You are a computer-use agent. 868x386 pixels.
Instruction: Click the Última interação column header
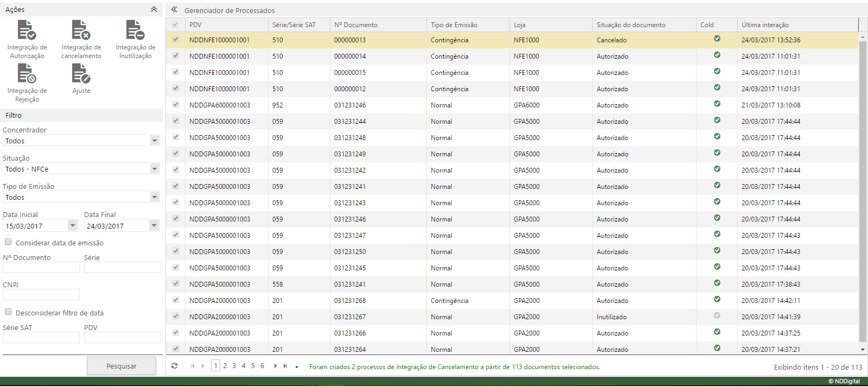(765, 25)
